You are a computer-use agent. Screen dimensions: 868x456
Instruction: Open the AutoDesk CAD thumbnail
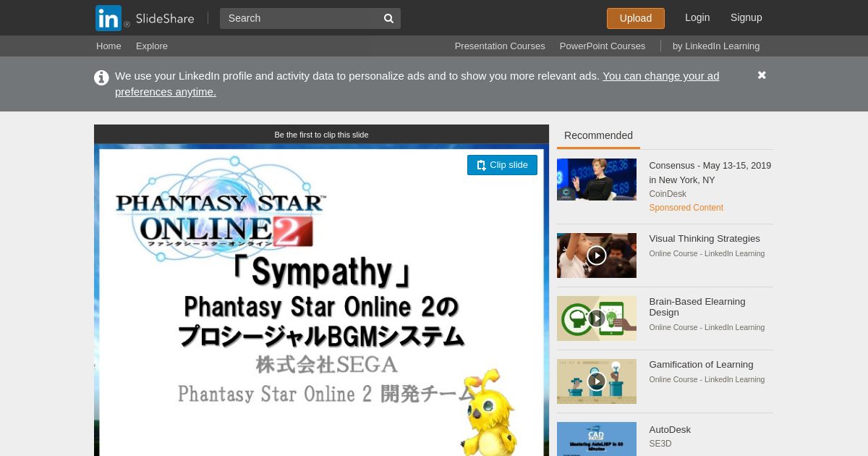coord(597,439)
